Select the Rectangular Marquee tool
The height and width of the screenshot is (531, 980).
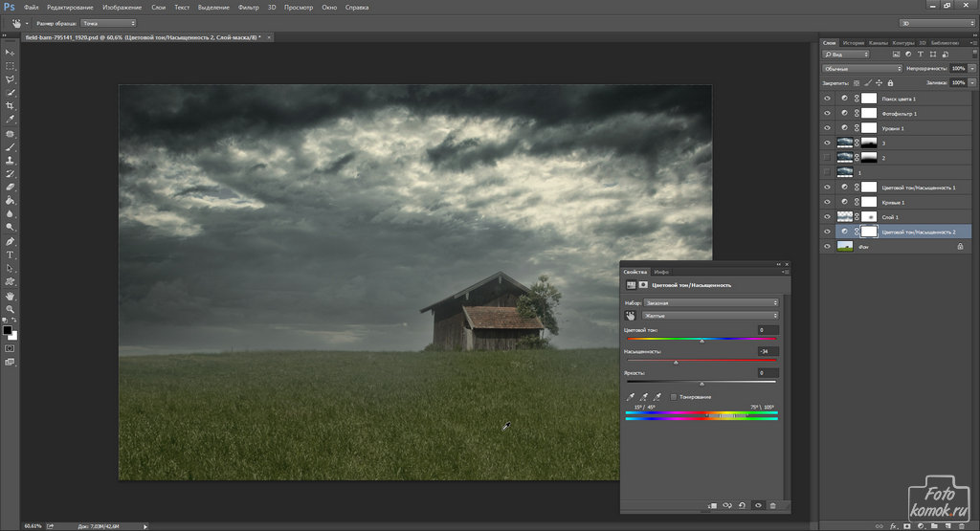[10, 66]
